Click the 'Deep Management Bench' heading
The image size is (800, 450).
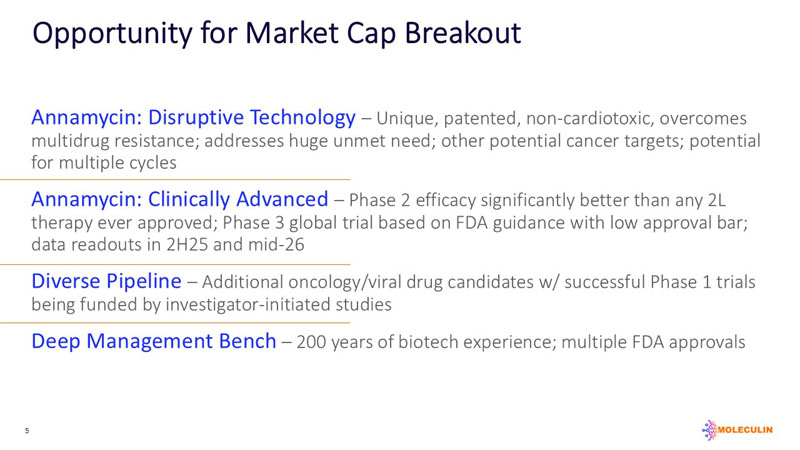coord(154,342)
